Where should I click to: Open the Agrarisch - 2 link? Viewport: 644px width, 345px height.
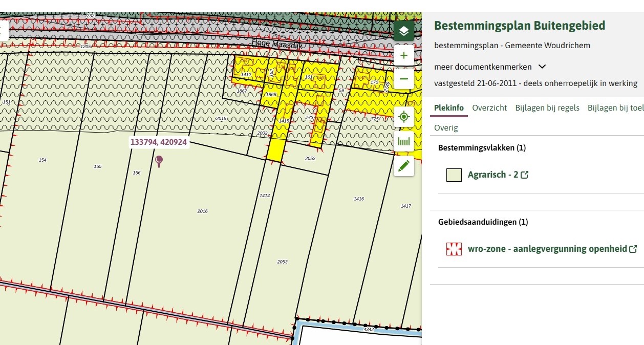[493, 175]
